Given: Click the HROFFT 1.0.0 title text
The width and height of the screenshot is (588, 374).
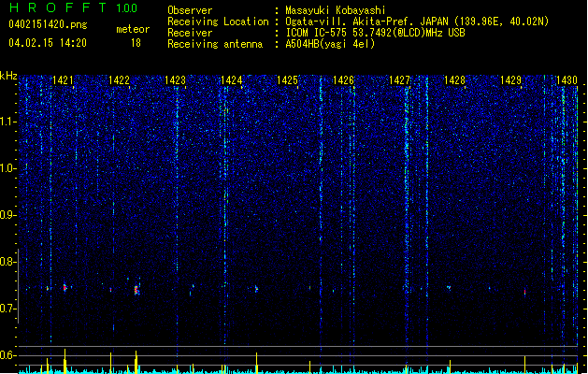Looking at the screenshot, I should pyautogui.click(x=73, y=7).
